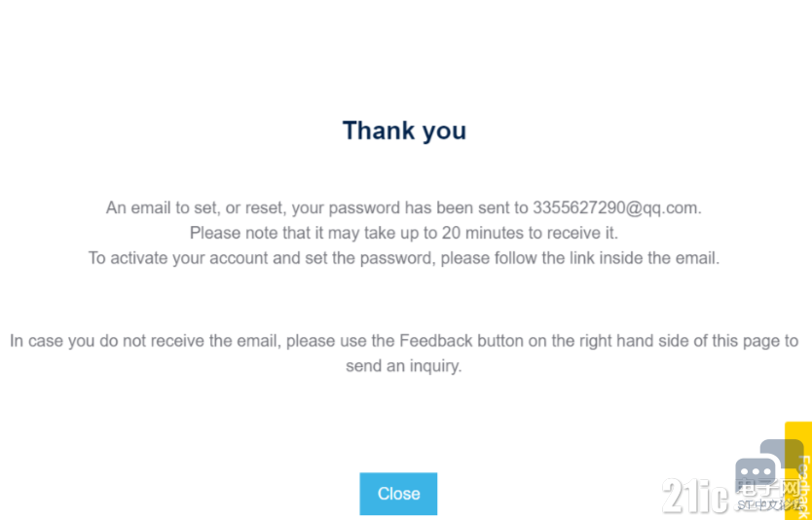Click 'follow the link inside the email' text
The width and height of the screenshot is (812, 520).
pyautogui.click(x=621, y=258)
